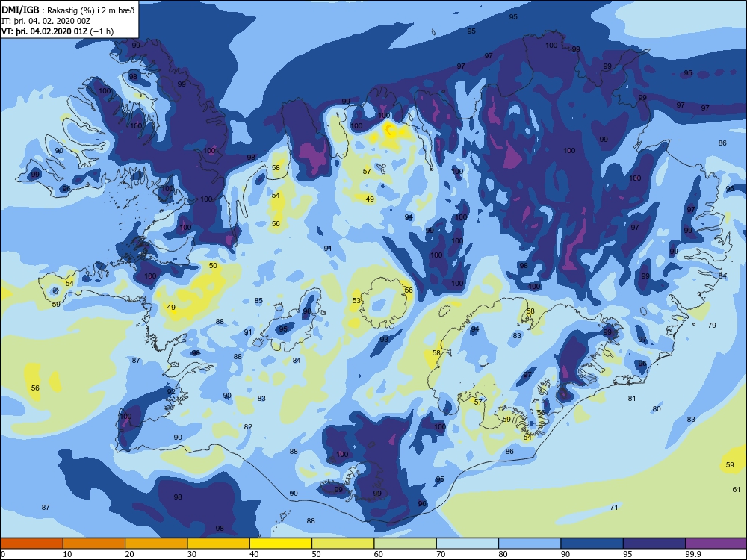Click the map value '50' in the yellow patch
The image size is (747, 560).
coord(213,266)
